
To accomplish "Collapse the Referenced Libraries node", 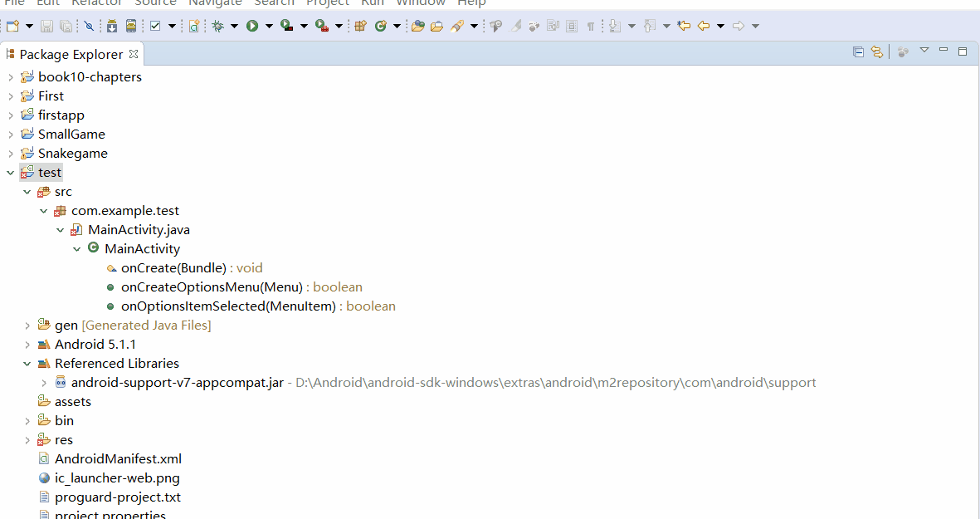I will tap(27, 364).
